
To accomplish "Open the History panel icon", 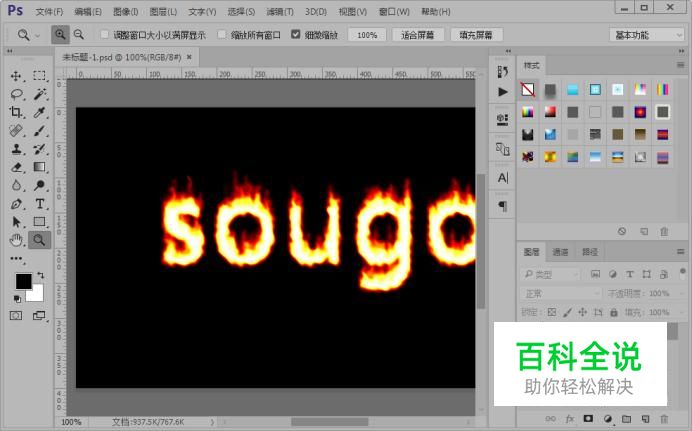I will pyautogui.click(x=503, y=71).
